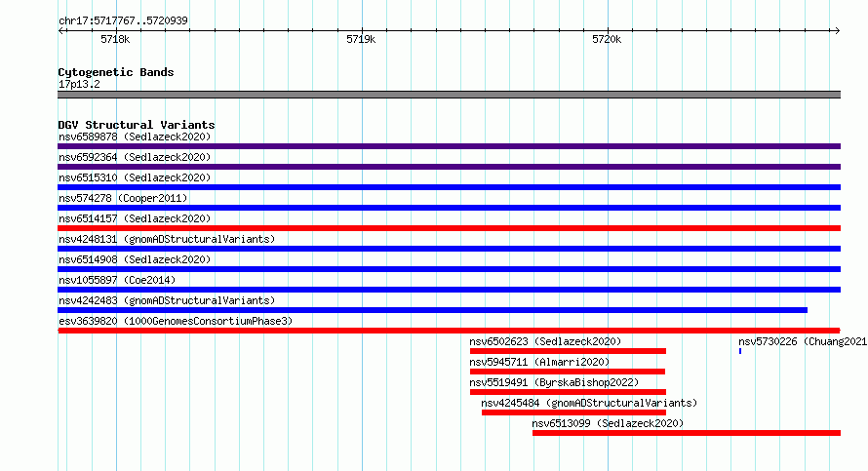Open the nsv4245484 (gnomADStructuralVariants) label
This screenshot has height=471, width=868.
pos(589,403)
